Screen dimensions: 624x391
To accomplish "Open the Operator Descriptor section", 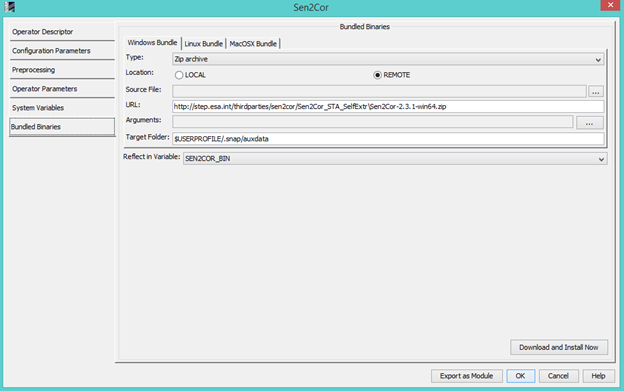I will pos(62,32).
